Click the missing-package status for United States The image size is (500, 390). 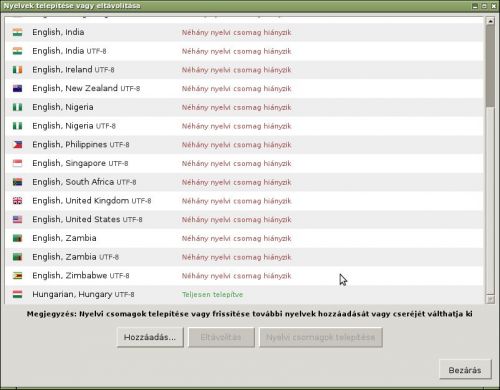(x=236, y=220)
